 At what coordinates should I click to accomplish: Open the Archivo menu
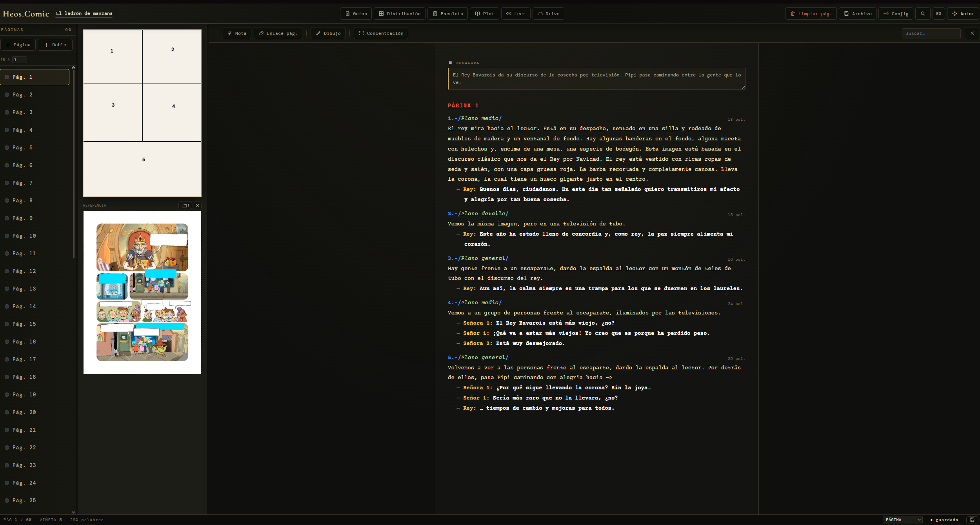pyautogui.click(x=858, y=14)
